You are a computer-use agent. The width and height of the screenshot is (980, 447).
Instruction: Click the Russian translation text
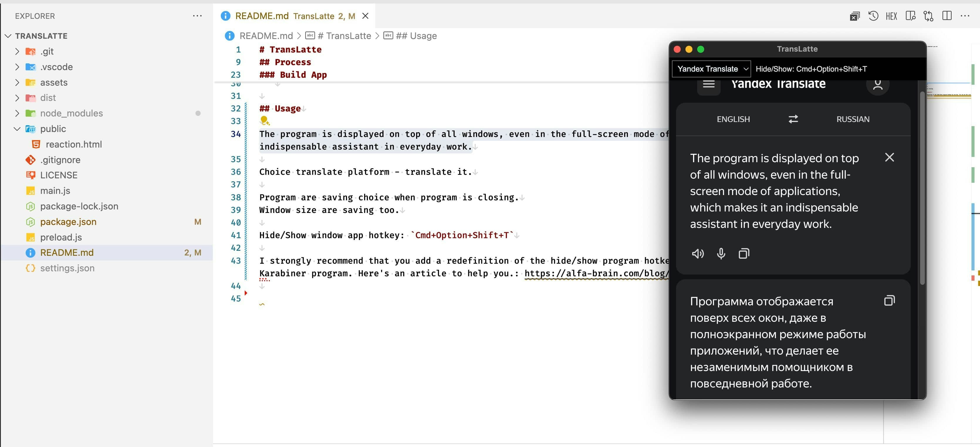[778, 342]
